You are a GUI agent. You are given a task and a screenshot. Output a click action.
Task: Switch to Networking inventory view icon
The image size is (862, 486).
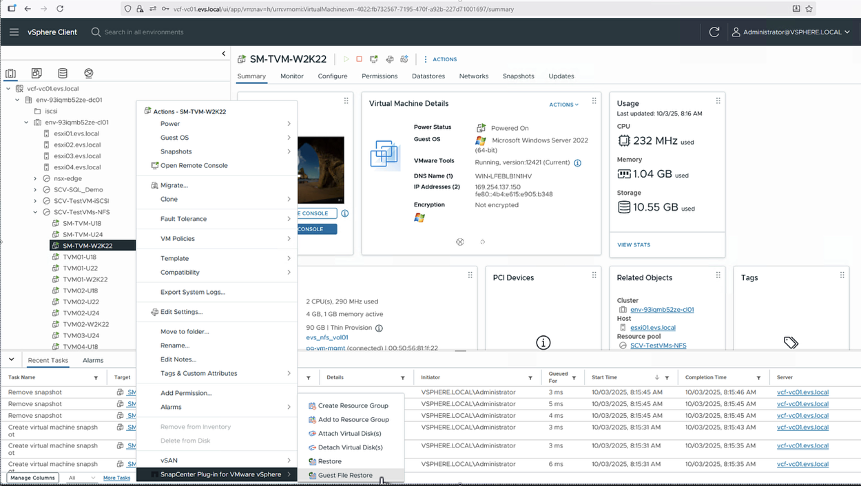89,73
